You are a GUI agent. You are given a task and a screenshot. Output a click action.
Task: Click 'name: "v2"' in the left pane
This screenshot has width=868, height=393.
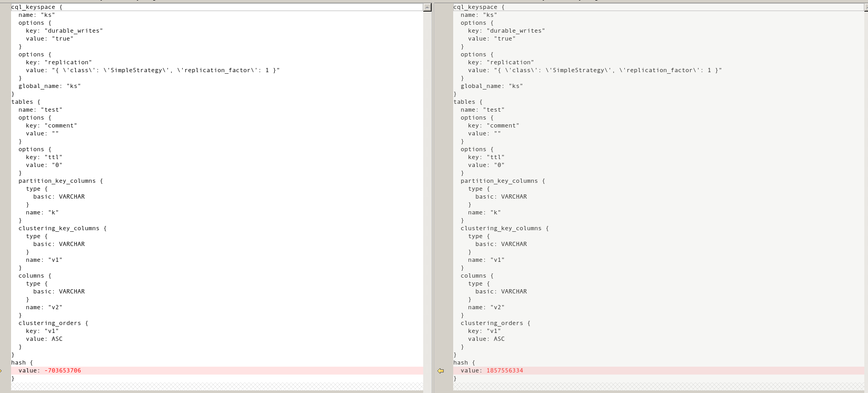(44, 308)
